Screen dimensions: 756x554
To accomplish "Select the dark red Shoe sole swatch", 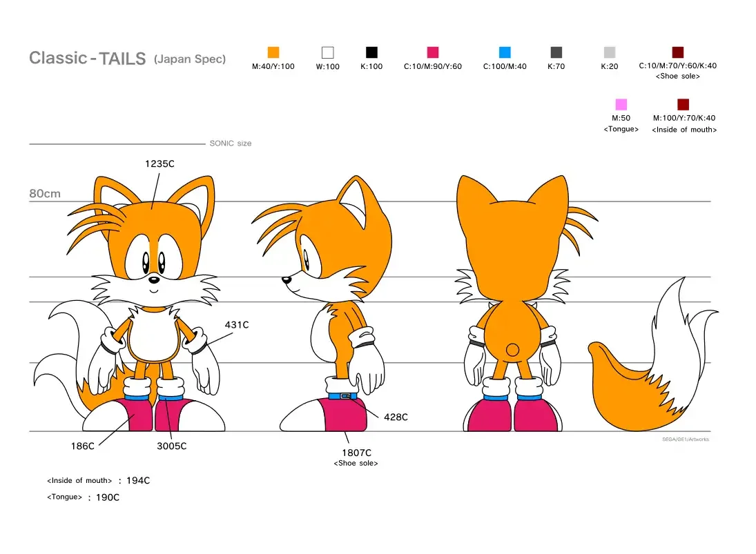I will pos(677,52).
